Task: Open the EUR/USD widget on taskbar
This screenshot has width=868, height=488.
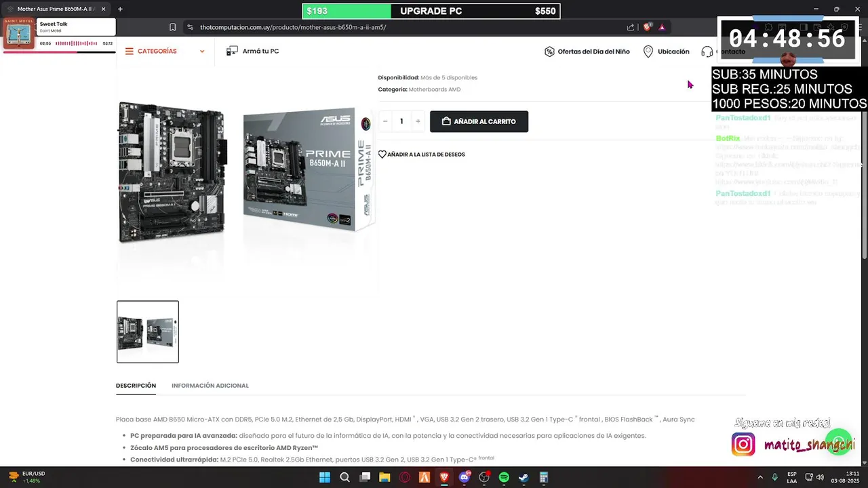Action: [27, 477]
